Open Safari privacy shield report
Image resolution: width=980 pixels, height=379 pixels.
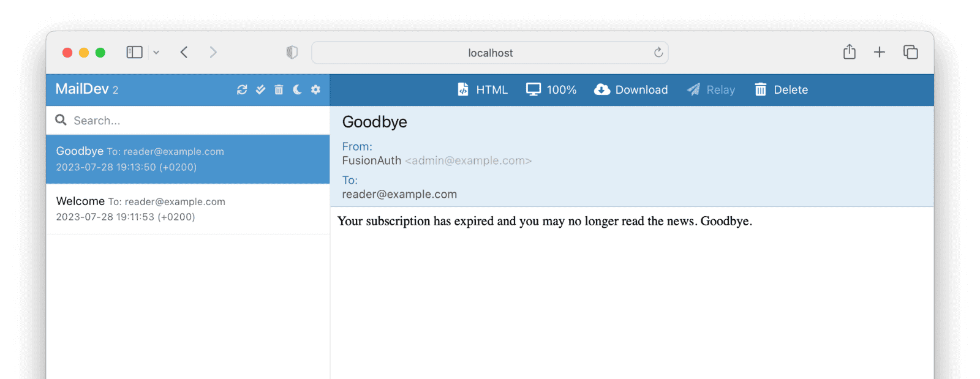(x=292, y=53)
